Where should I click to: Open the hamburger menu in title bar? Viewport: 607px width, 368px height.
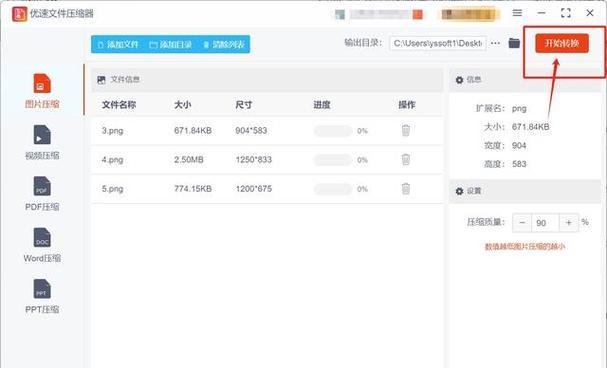tap(517, 13)
